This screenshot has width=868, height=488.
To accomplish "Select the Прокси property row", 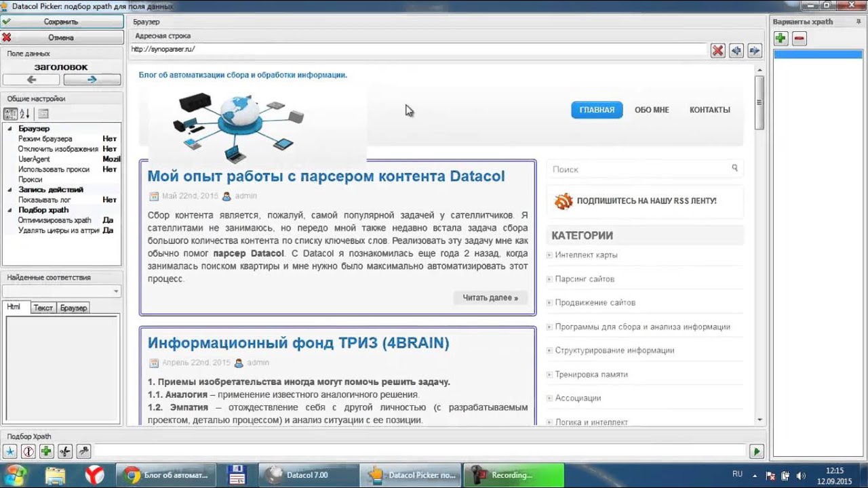I will pos(62,180).
